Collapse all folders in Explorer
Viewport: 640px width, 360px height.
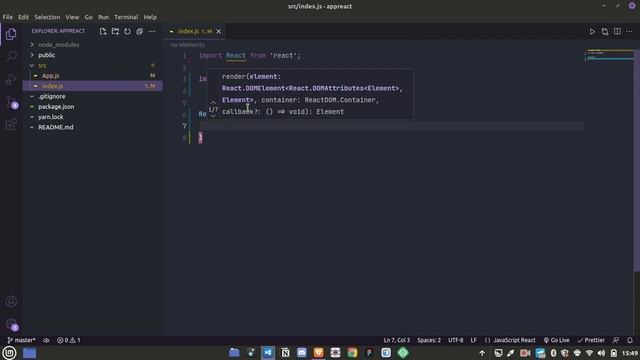(140, 31)
